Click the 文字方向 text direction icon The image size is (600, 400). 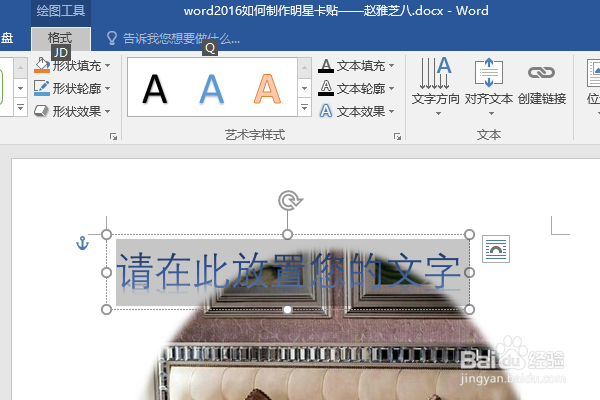(435, 73)
